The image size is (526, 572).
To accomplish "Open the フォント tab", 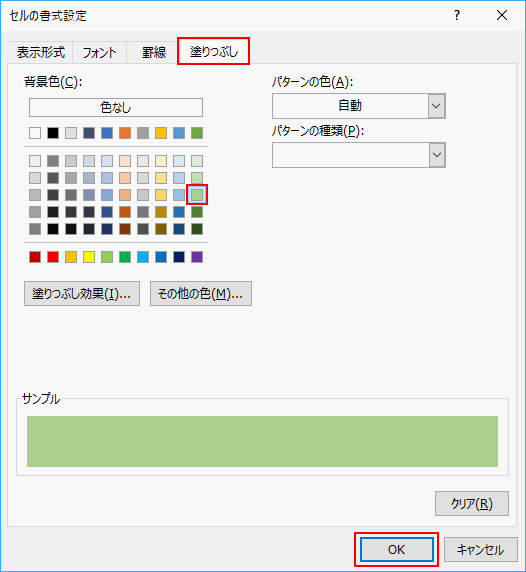I will 99,53.
